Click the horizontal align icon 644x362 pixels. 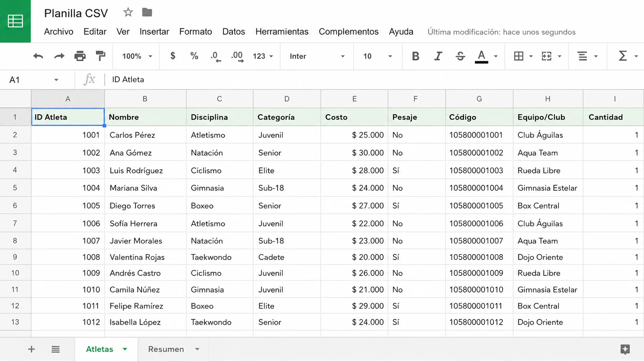pos(582,56)
